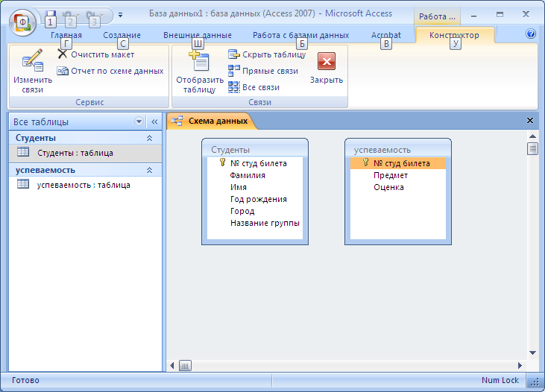Open the Все таблицы dropdown arrow

point(139,121)
